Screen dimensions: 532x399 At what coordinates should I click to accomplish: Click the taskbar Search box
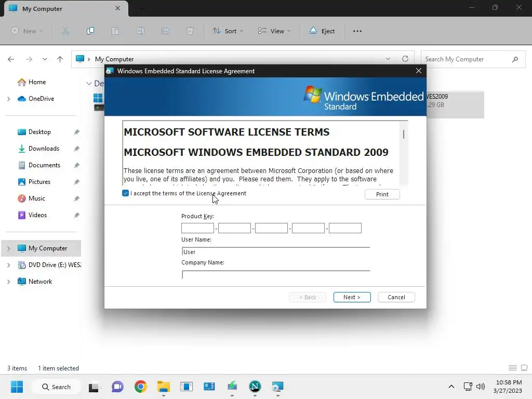[56, 387]
